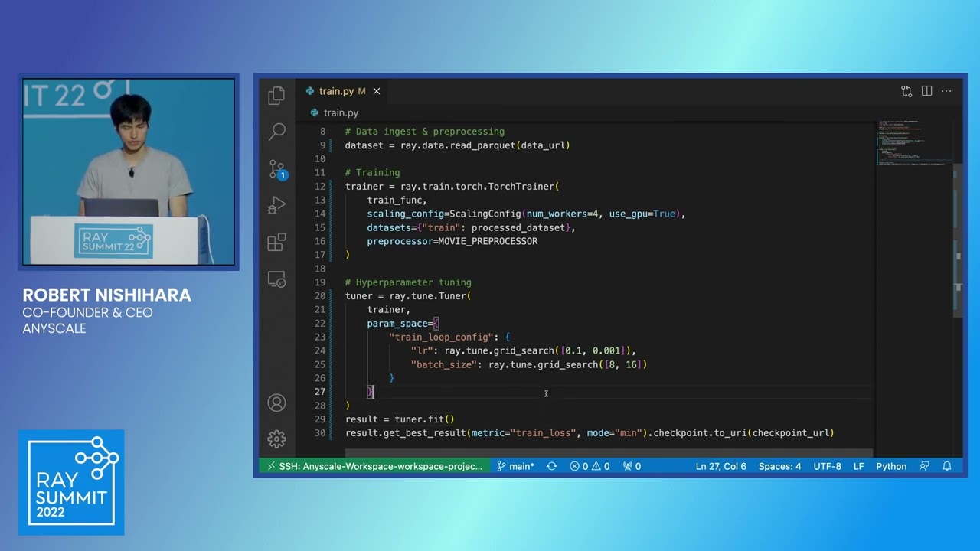Click forwarded ports indicator in status bar

[x=632, y=466]
